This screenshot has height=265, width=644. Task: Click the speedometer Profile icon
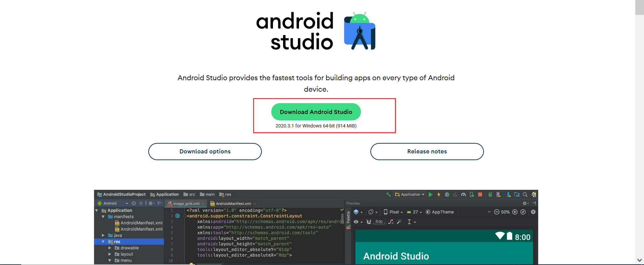point(464,195)
